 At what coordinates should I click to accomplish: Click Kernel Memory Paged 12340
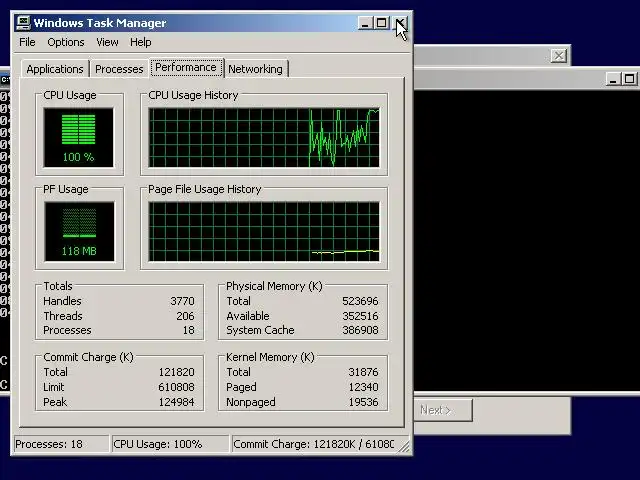(x=363, y=387)
